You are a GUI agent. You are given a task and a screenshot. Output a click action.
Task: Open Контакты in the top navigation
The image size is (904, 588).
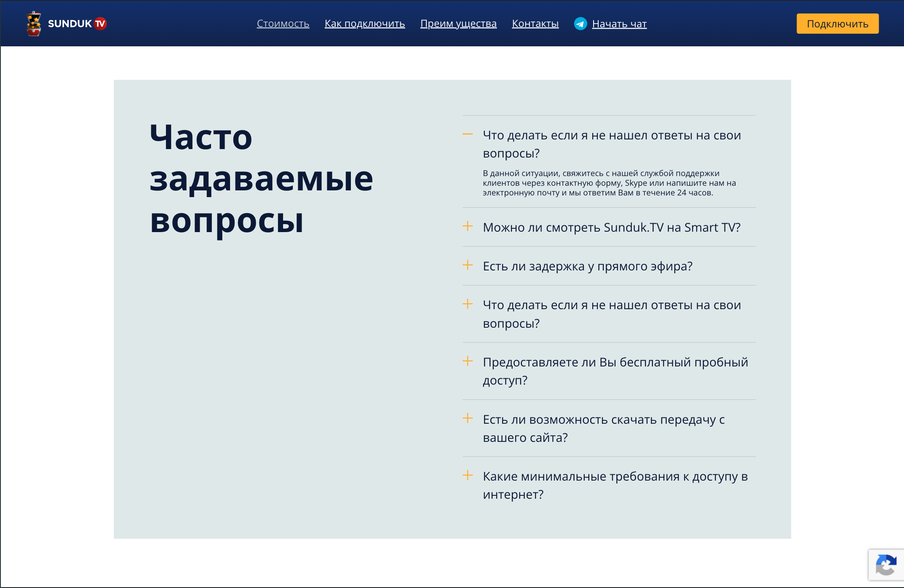point(535,24)
